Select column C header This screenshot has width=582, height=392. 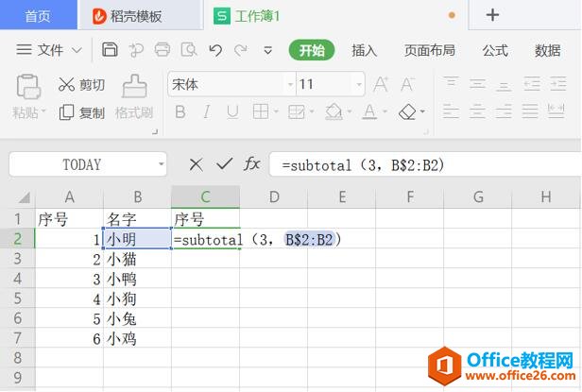(205, 196)
